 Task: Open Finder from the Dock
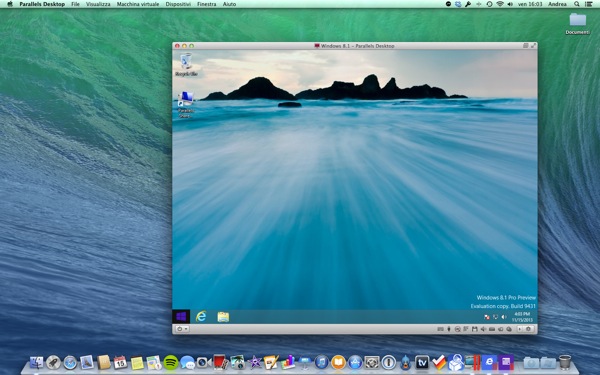pyautogui.click(x=36, y=362)
